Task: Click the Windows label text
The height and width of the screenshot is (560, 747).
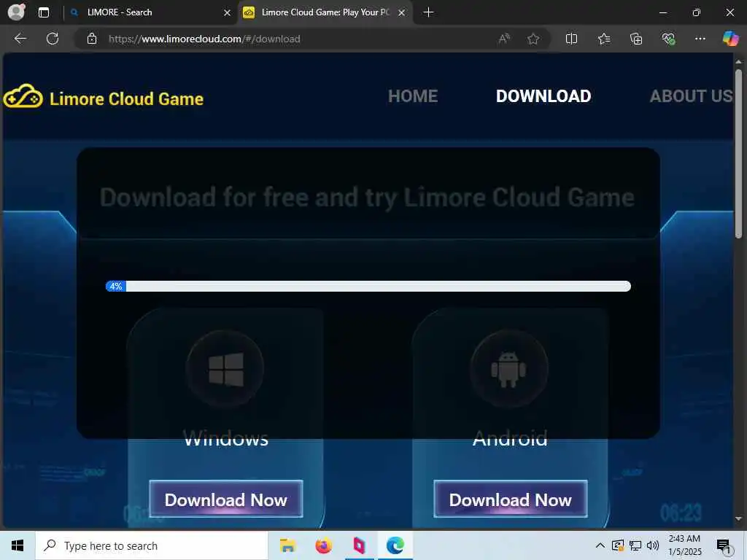Action: click(x=226, y=438)
